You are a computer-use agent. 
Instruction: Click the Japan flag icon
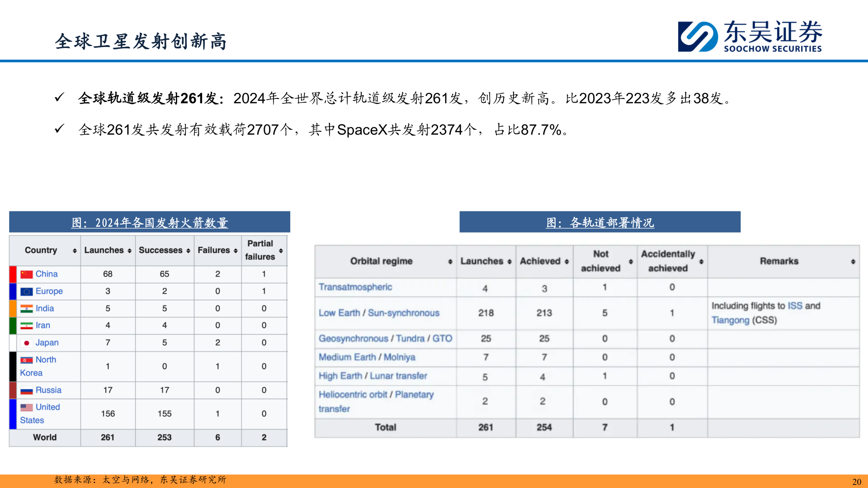[x=28, y=343]
